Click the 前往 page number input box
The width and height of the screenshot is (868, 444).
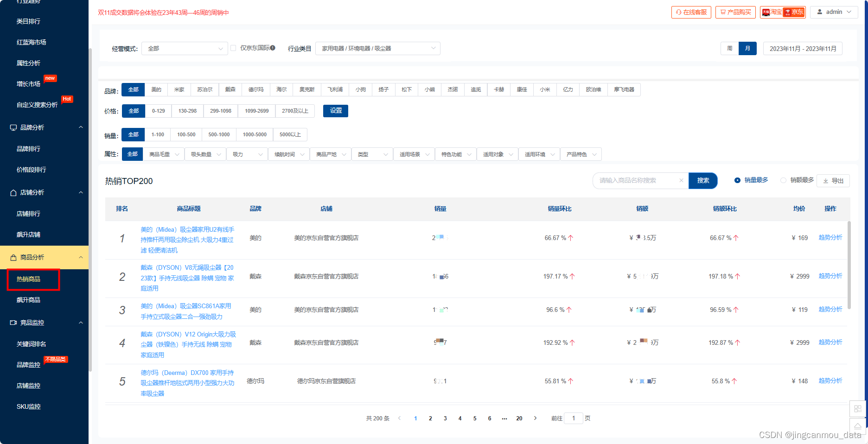pos(574,418)
